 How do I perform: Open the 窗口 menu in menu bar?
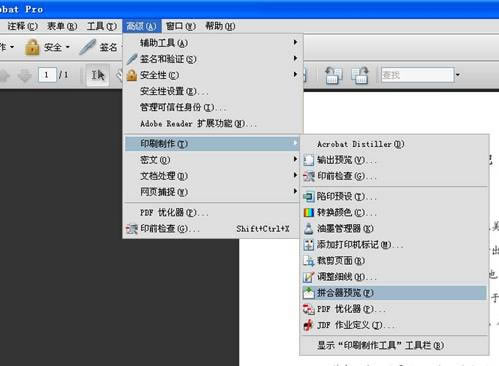[x=180, y=26]
